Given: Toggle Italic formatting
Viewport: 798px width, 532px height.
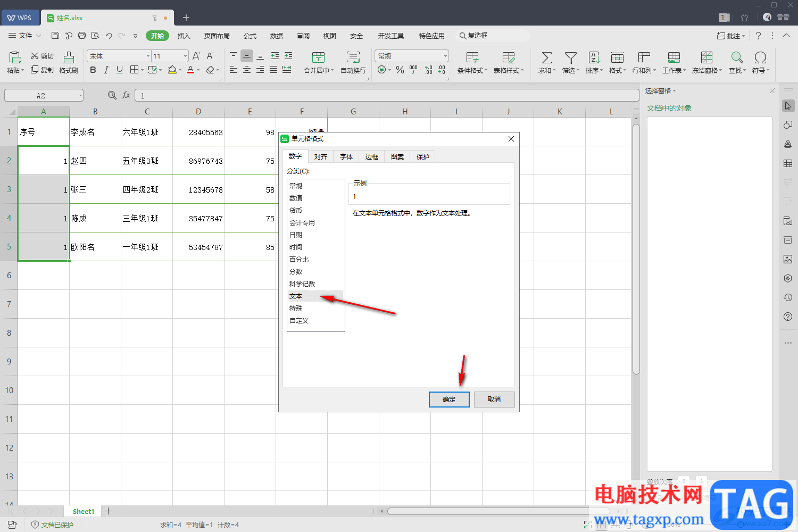Looking at the screenshot, I should coord(106,70).
